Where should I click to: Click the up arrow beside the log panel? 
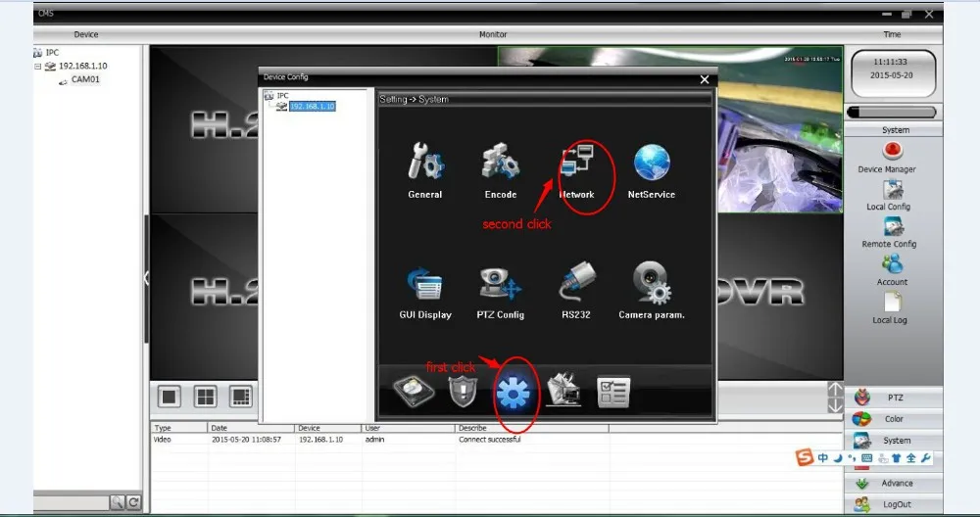(835, 389)
